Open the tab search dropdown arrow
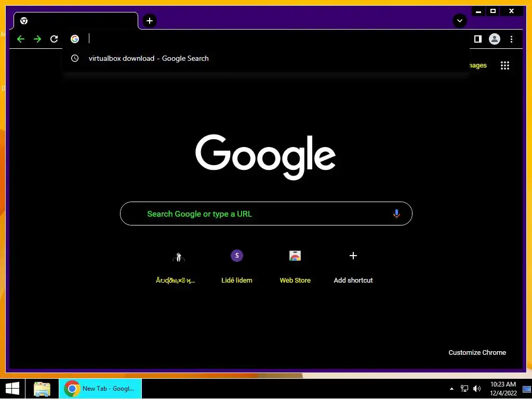The width and height of the screenshot is (532, 399). [x=460, y=21]
